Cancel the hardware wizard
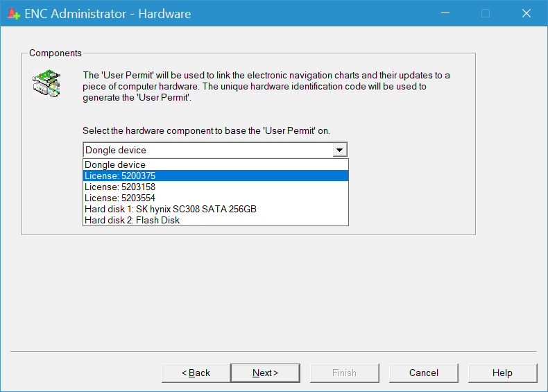This screenshot has height=392, width=548. (x=423, y=373)
